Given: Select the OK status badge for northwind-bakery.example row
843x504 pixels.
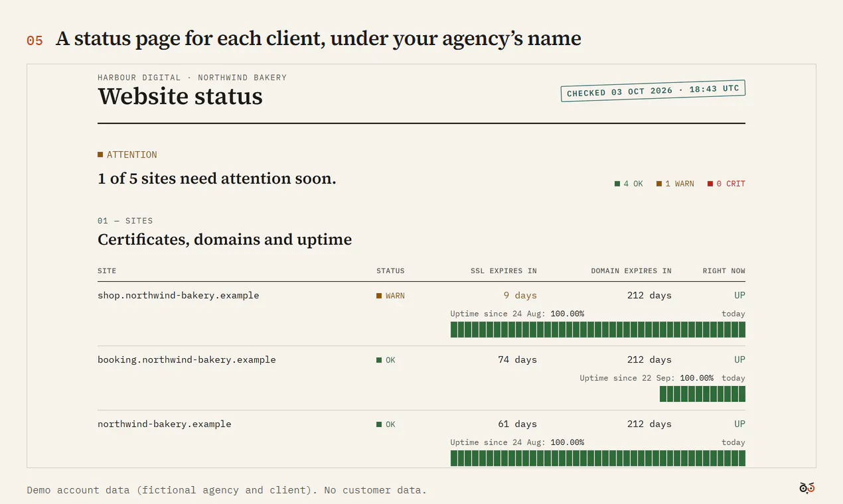Looking at the screenshot, I should click(x=386, y=424).
